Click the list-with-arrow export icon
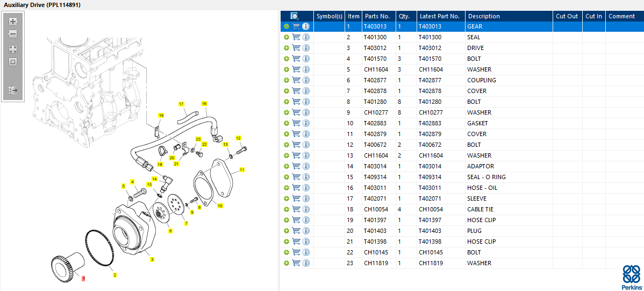This screenshot has height=291, width=644. pyautogui.click(x=13, y=90)
